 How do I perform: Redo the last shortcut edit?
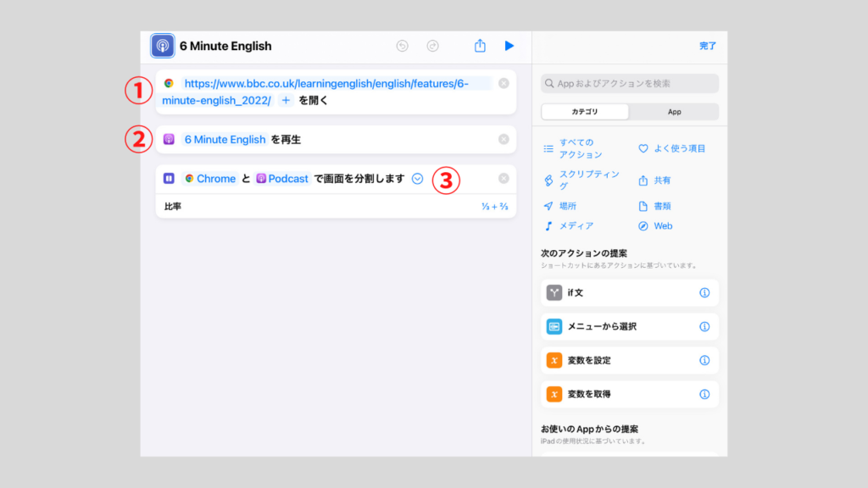[433, 46]
